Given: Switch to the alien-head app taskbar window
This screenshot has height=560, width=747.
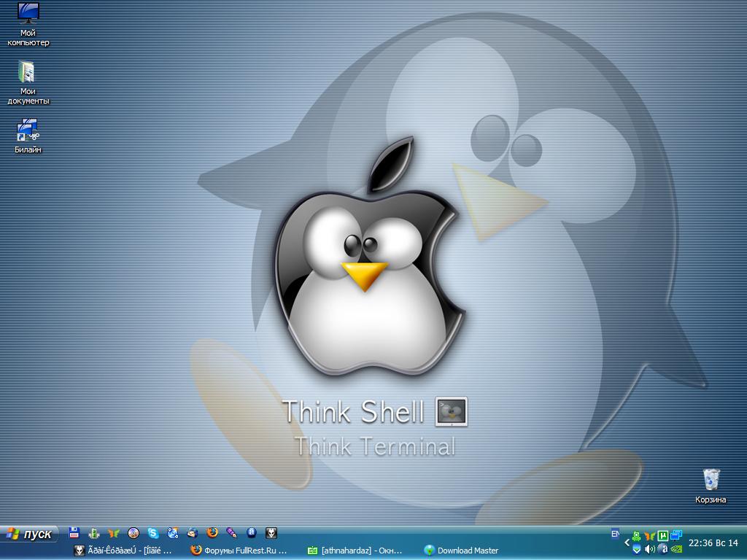Looking at the screenshot, I should tap(124, 551).
